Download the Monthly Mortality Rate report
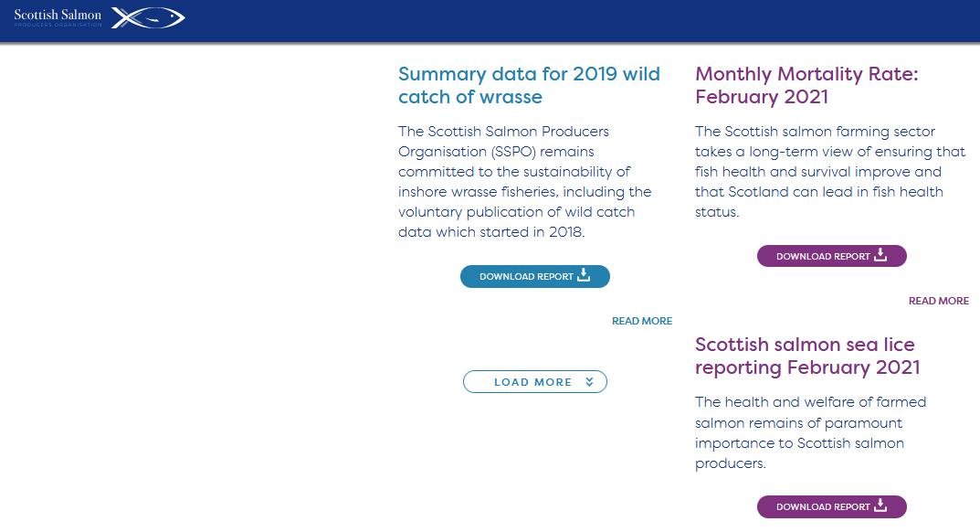 tap(831, 256)
